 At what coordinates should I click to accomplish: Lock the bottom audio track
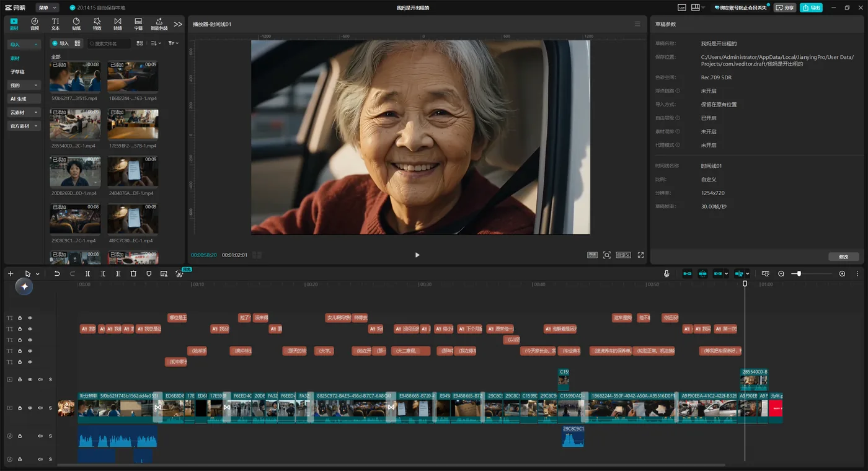20,459
